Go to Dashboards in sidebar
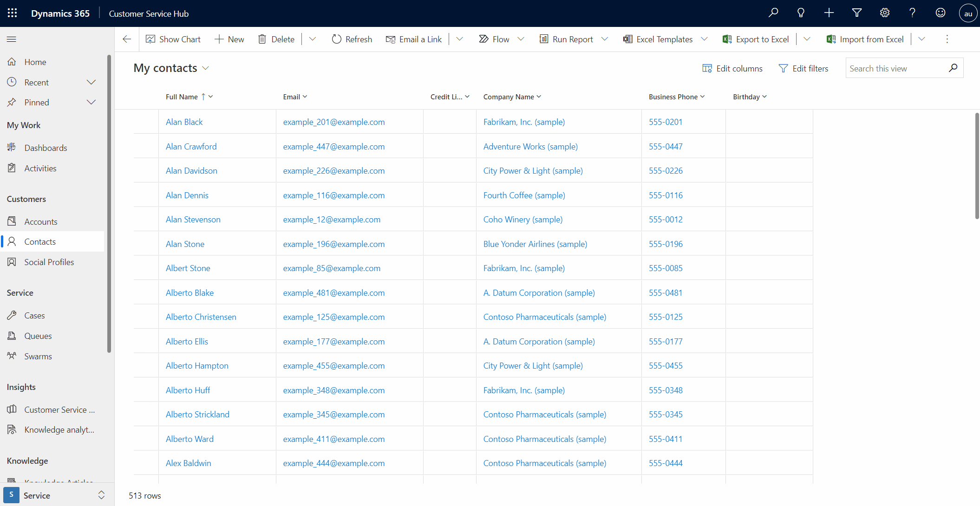This screenshot has height=506, width=980. (46, 148)
